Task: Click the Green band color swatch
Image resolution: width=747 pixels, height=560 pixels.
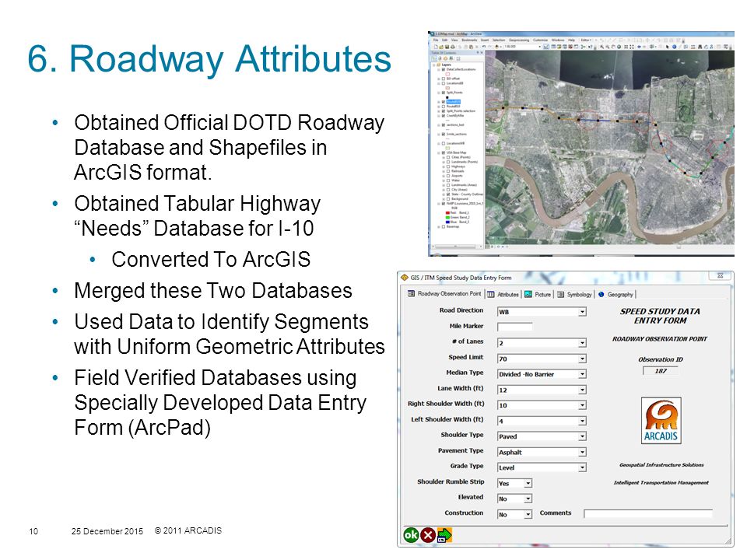Action: (x=447, y=217)
